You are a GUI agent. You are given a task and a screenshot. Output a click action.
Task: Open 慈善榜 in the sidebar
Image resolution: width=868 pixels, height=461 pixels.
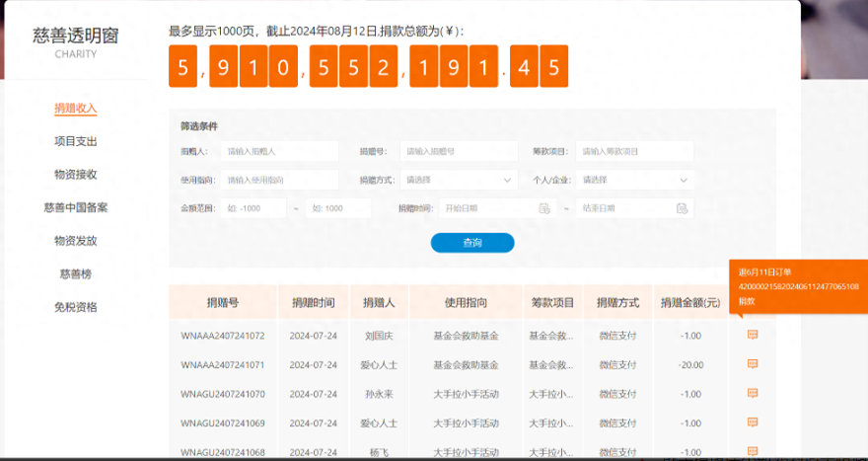76,273
